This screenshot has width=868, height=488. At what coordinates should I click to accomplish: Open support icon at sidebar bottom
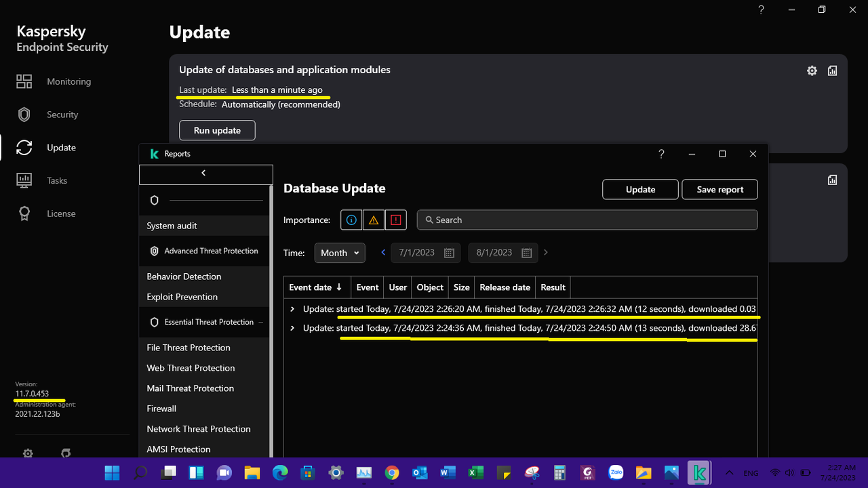(66, 453)
